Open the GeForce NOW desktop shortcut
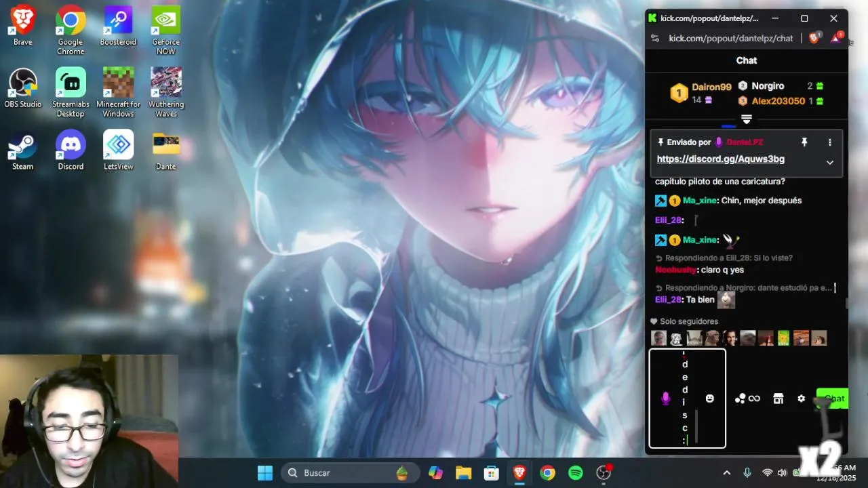Viewport: 868px width, 488px height. tap(165, 30)
